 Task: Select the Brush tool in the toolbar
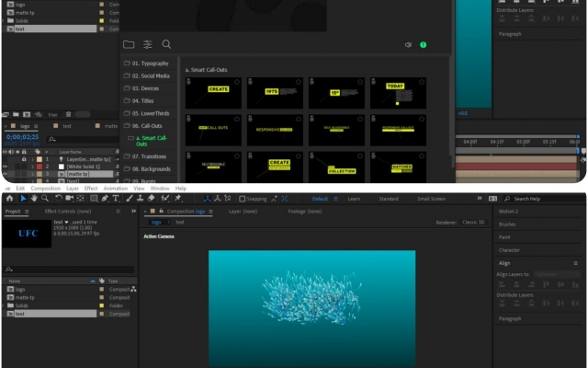tap(130, 199)
